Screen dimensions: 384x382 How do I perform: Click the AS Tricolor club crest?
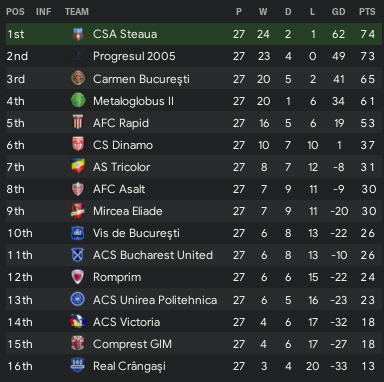click(78, 167)
